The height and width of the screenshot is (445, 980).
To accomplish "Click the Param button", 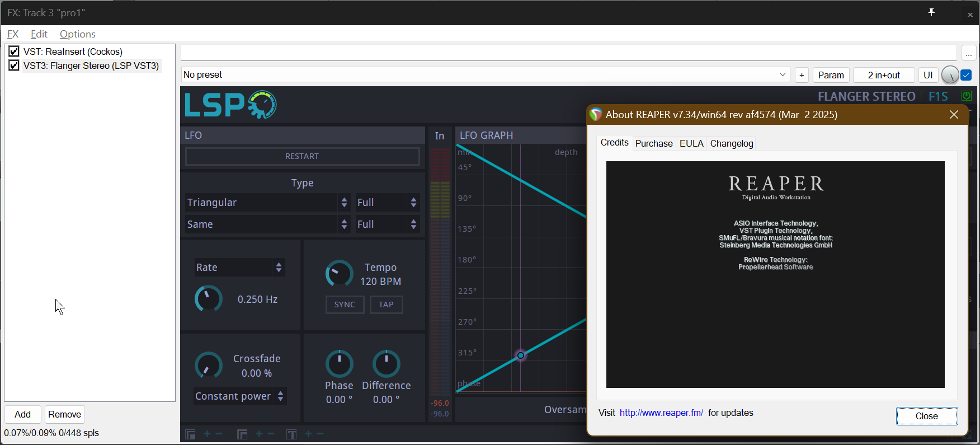I will 831,75.
